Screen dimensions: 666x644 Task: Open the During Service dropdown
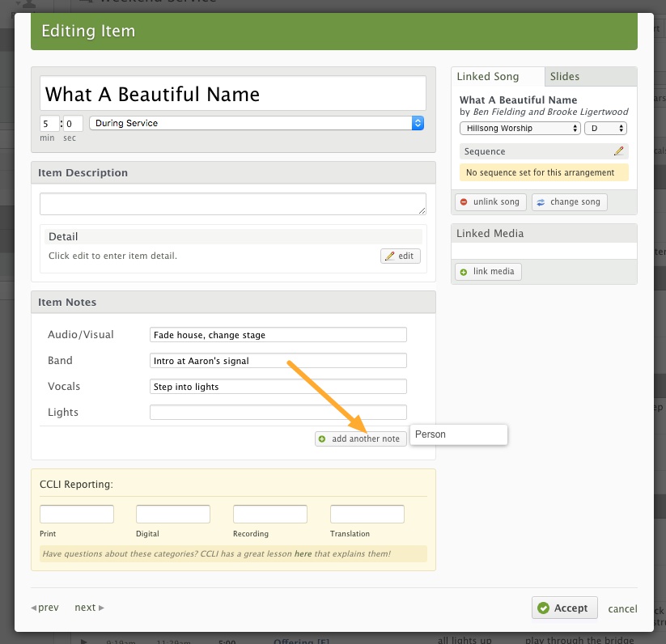[257, 123]
